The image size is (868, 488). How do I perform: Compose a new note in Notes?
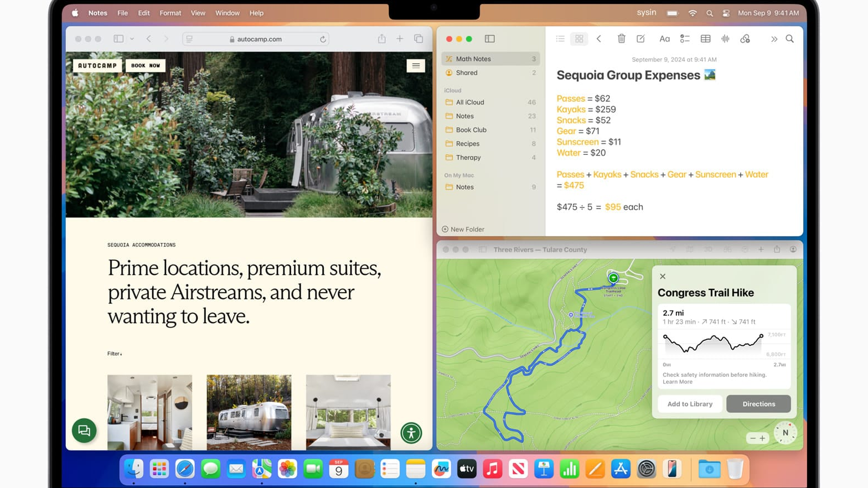[640, 39]
